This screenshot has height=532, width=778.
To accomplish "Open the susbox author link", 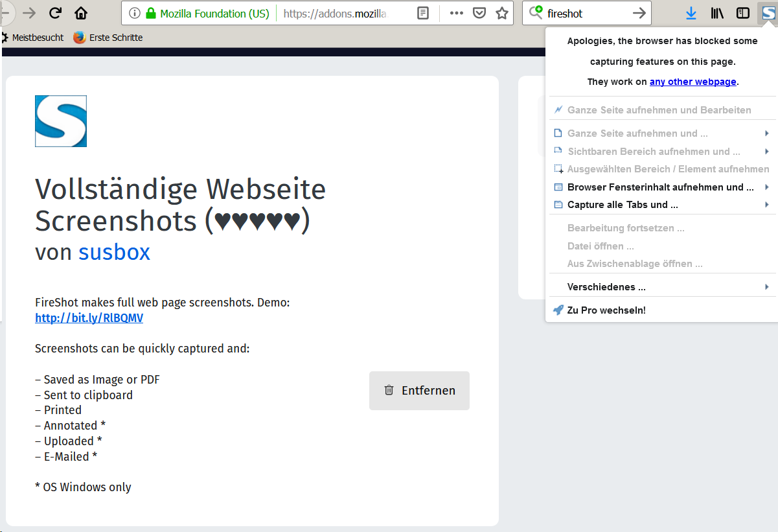I will tap(114, 252).
